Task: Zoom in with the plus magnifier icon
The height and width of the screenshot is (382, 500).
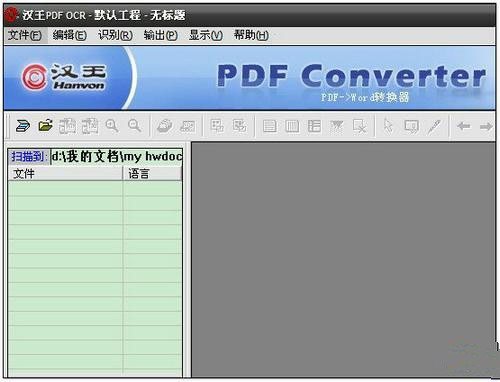Action: tap(112, 126)
